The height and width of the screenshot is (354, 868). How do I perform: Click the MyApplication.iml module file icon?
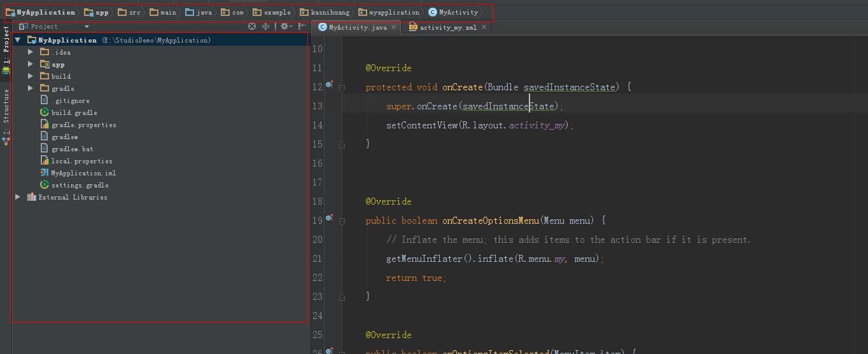tap(45, 173)
